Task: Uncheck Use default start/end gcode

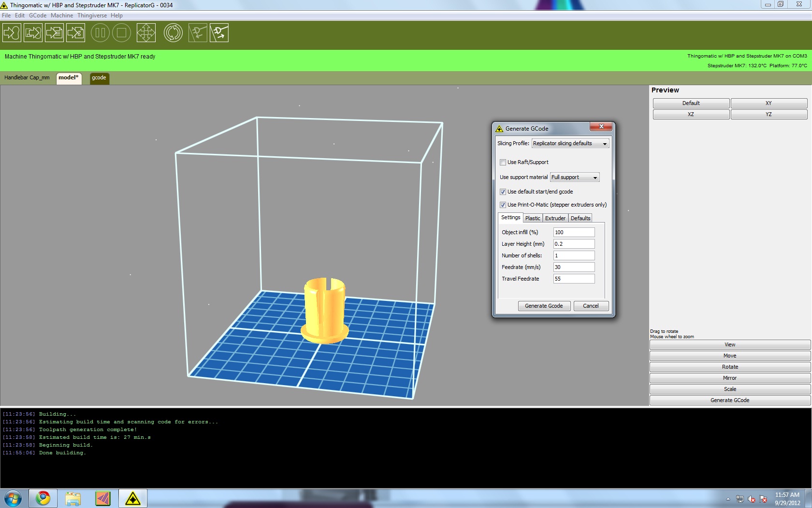Action: [503, 192]
